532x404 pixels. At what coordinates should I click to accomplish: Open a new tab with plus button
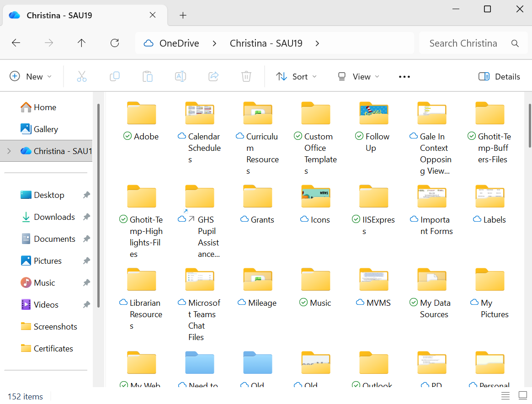183,15
